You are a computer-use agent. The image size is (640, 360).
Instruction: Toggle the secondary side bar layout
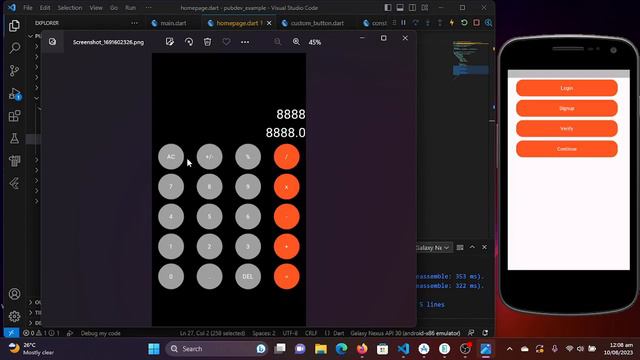coord(413,7)
